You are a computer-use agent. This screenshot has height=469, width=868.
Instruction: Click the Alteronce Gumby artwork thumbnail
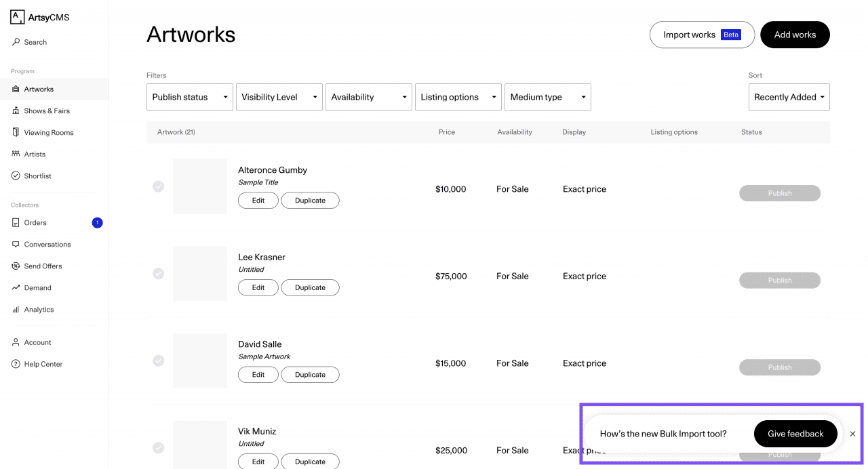coord(200,186)
